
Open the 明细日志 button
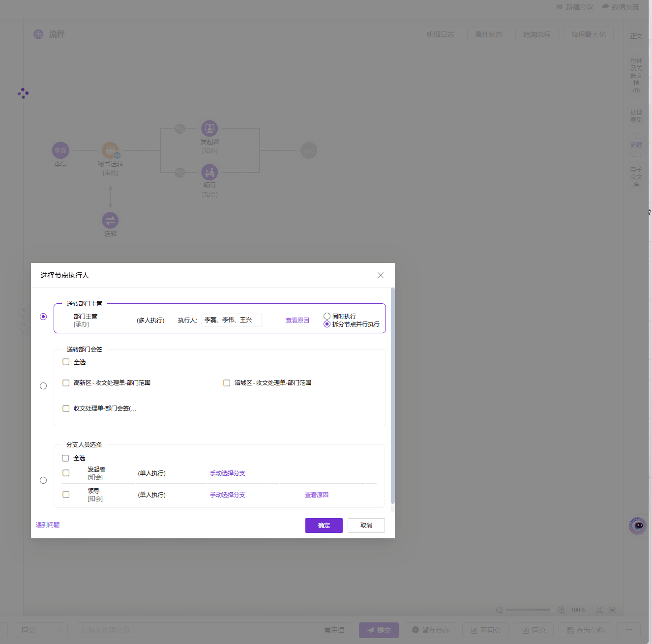click(441, 34)
